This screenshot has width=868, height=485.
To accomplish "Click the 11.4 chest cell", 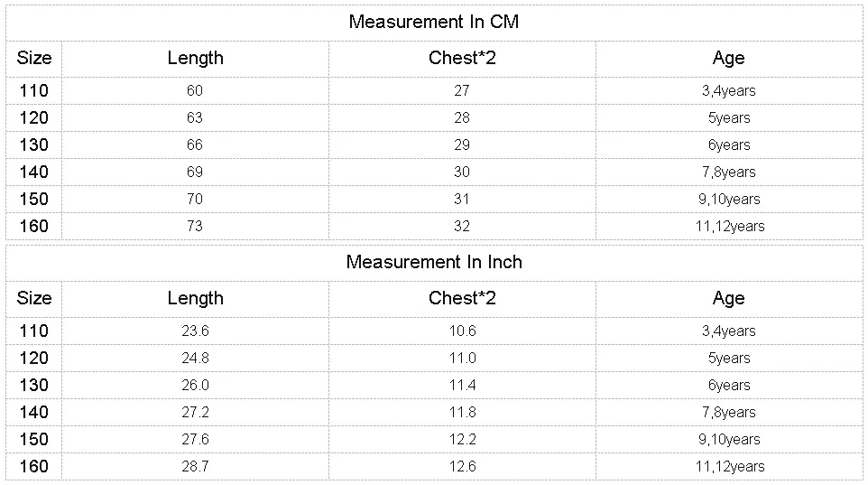I will (x=462, y=386).
